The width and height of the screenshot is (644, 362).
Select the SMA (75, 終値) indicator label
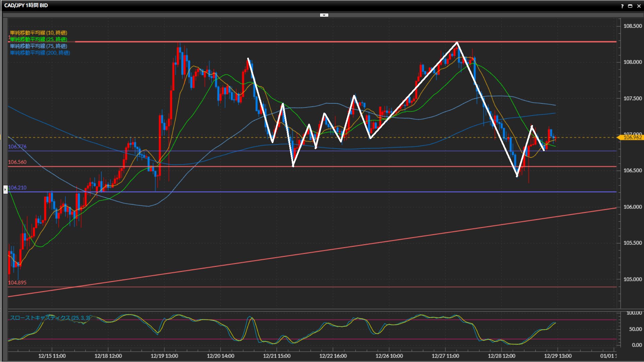click(x=39, y=46)
